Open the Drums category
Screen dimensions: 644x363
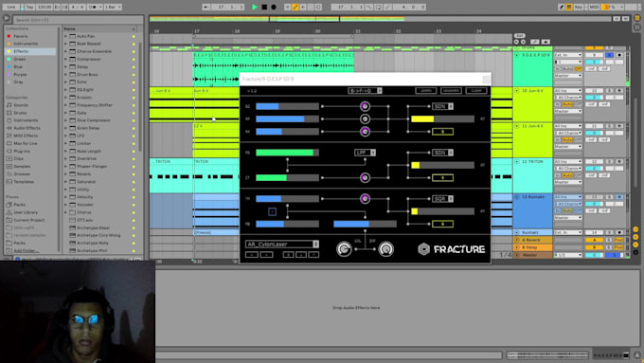click(20, 113)
